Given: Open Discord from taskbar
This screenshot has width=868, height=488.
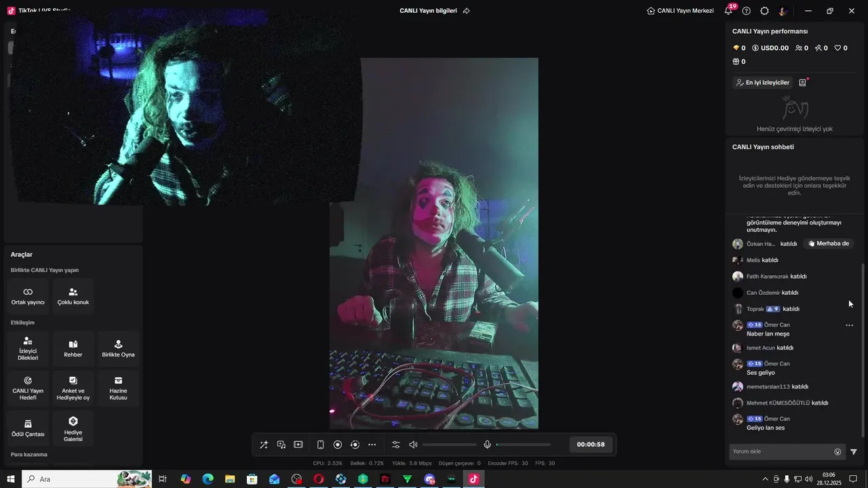Looking at the screenshot, I should click(430, 479).
